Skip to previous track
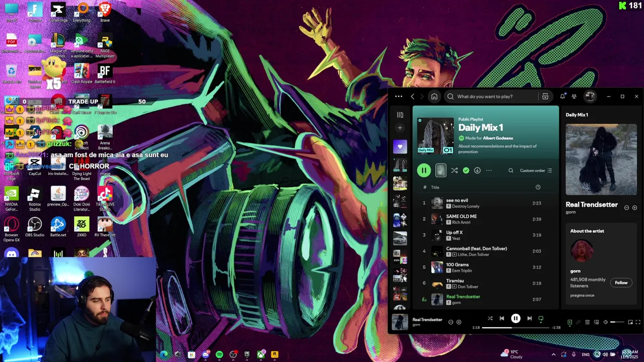The width and height of the screenshot is (644, 362). 502,318
